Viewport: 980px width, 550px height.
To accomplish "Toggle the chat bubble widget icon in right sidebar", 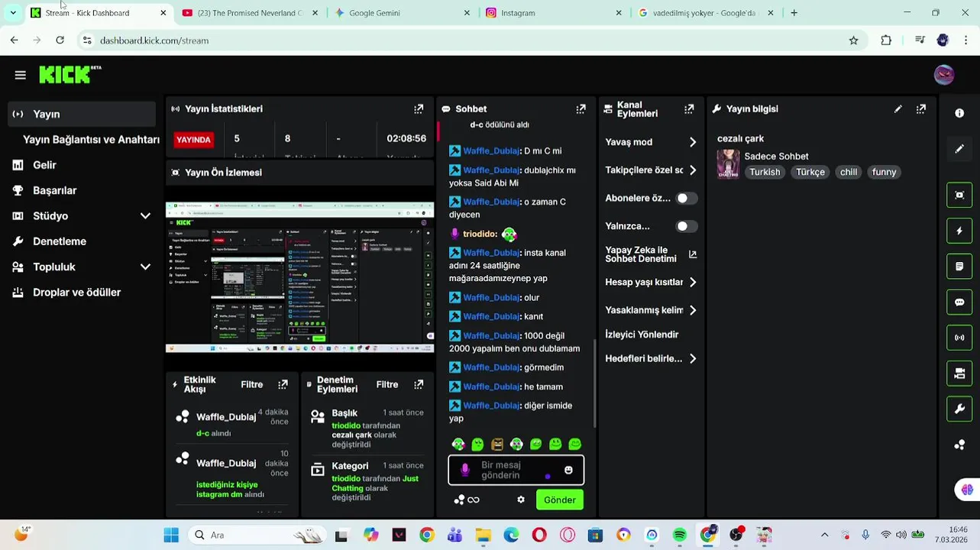I will (959, 302).
